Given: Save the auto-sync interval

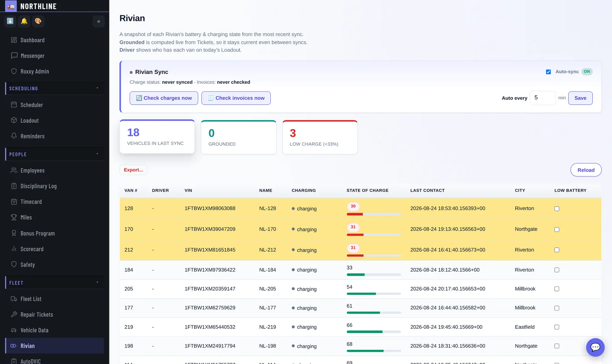Looking at the screenshot, I should click(x=580, y=98).
